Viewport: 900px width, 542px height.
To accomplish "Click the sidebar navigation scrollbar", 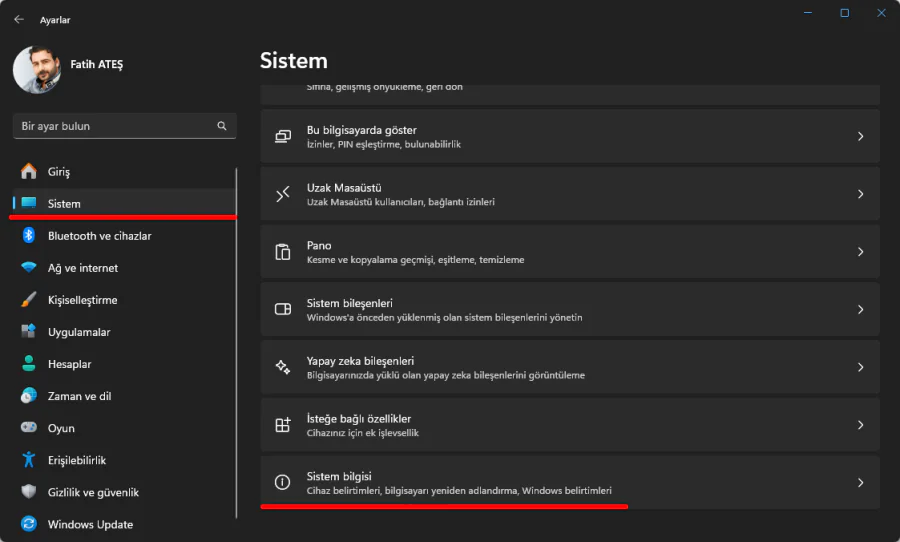I will 236,343.
